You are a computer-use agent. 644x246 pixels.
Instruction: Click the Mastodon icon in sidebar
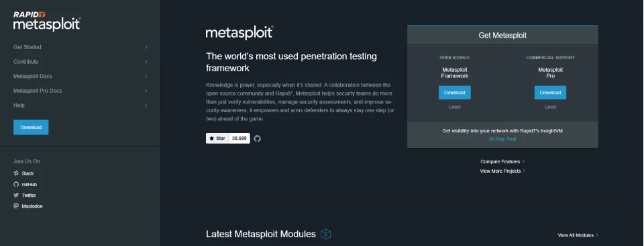click(16, 206)
